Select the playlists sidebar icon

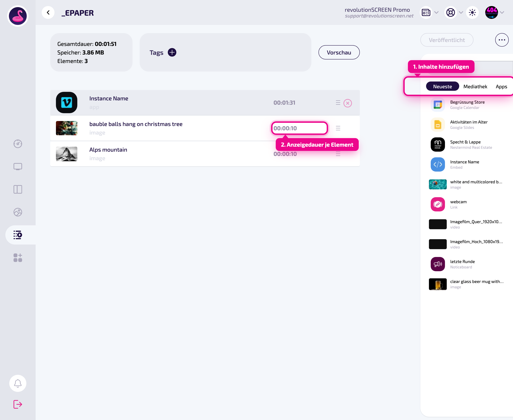point(18,235)
